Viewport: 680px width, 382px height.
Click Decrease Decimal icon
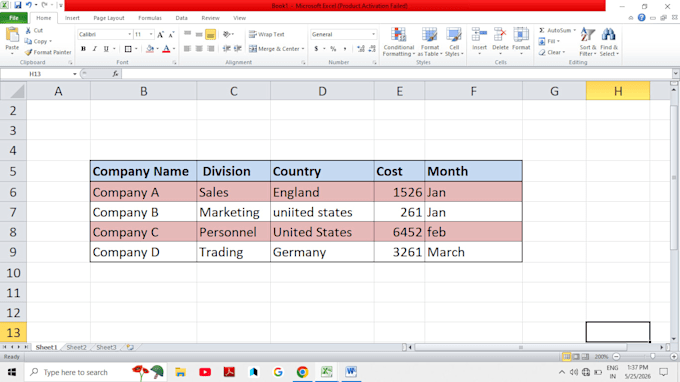tap(372, 49)
